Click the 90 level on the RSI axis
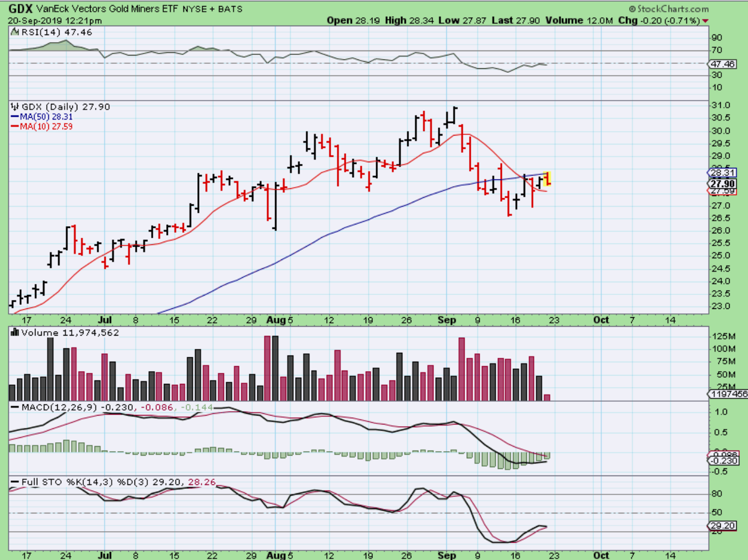 point(717,38)
